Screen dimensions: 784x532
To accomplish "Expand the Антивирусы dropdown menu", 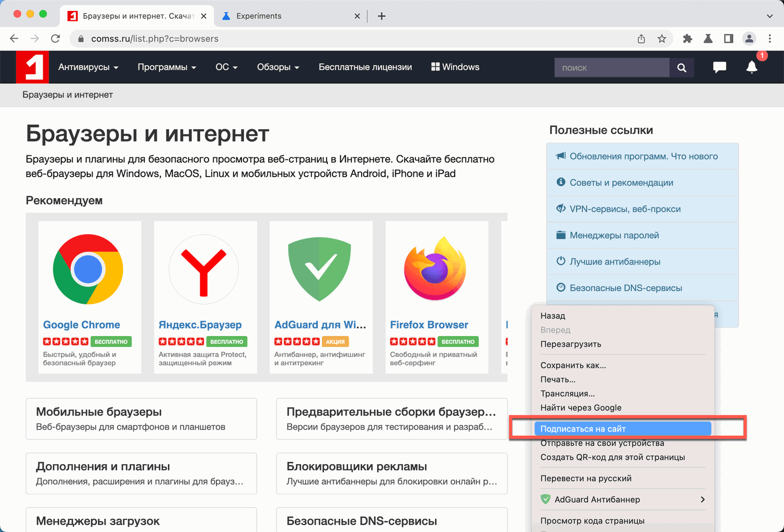I will tap(88, 67).
